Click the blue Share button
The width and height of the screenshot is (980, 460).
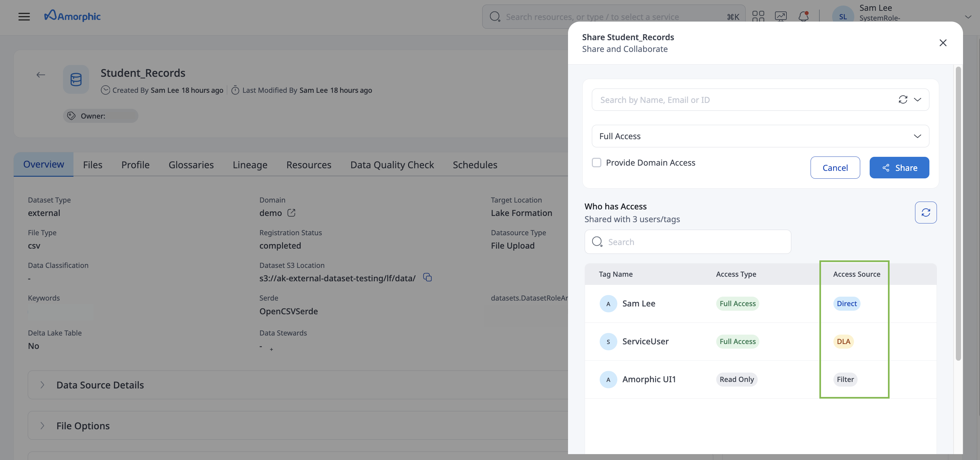click(899, 168)
